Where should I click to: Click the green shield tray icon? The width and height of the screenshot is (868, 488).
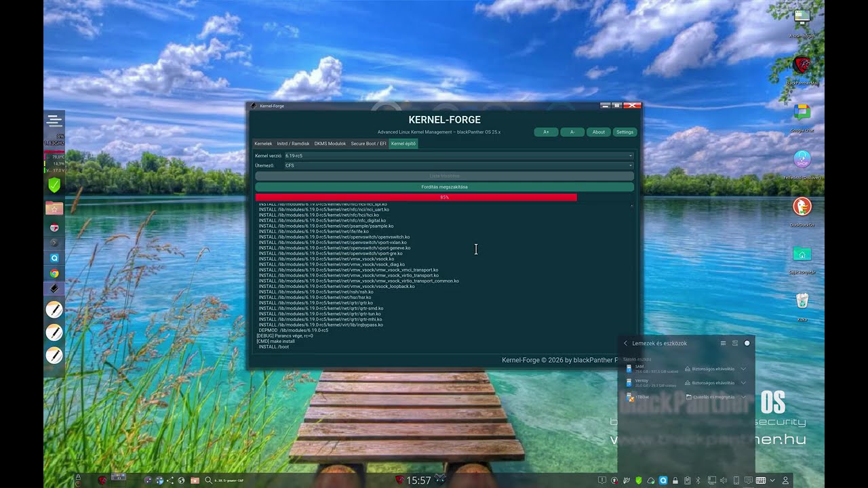[x=638, y=481]
